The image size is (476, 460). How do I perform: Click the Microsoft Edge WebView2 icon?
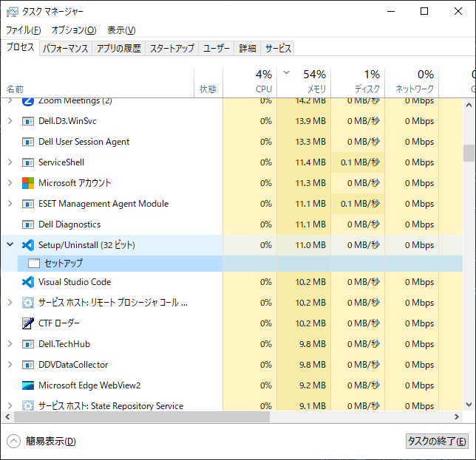28,385
